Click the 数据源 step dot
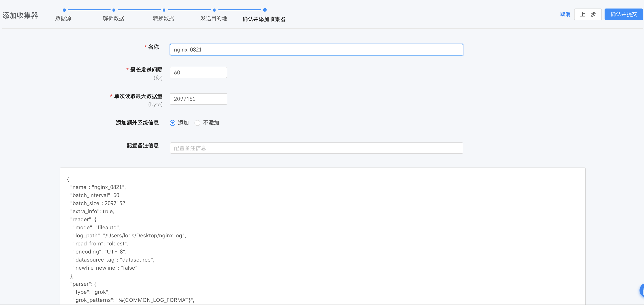This screenshot has width=644, height=305. [x=64, y=10]
